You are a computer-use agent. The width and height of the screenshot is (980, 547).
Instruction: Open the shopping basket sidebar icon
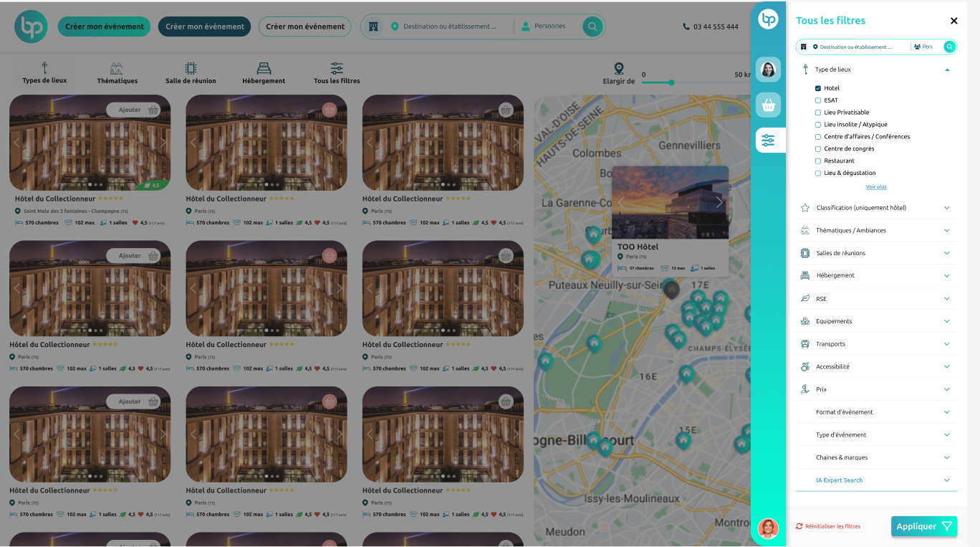[768, 105]
